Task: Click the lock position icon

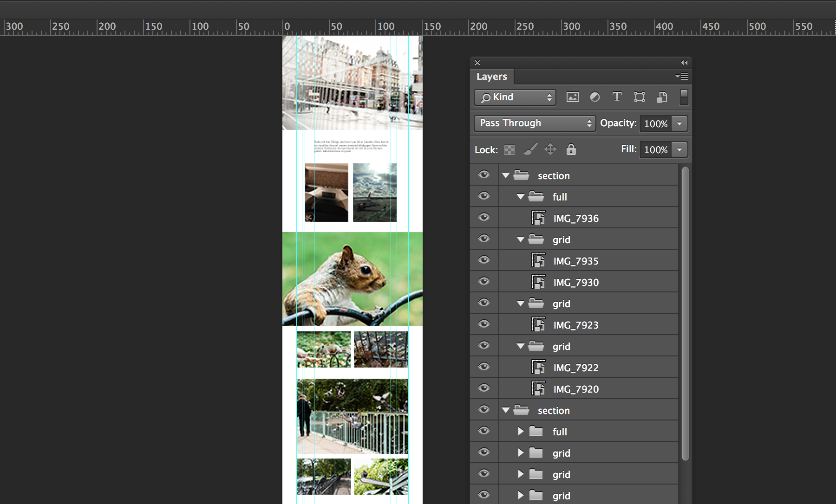Action: click(550, 149)
